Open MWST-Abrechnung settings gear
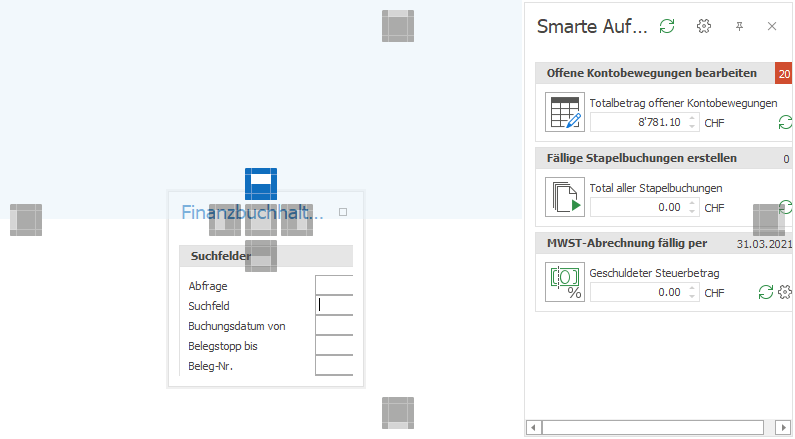 point(785,292)
